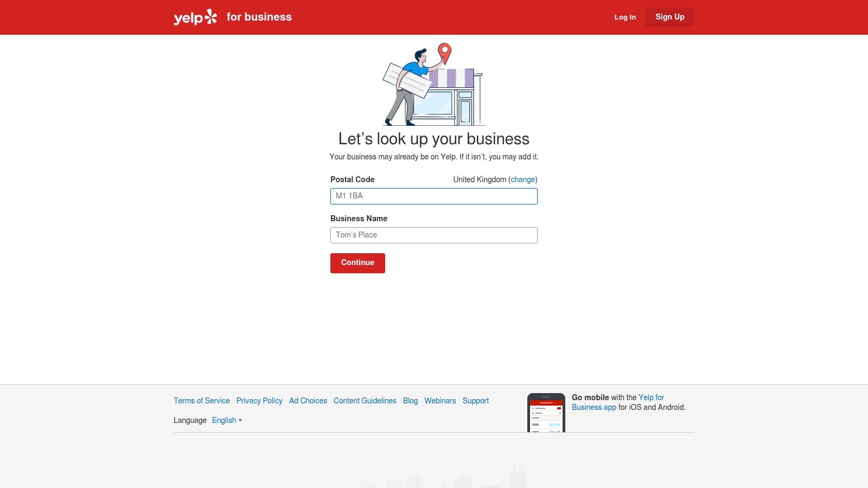This screenshot has height=488, width=868.
Task: Click the 'Postal Code' label
Action: pos(353,179)
